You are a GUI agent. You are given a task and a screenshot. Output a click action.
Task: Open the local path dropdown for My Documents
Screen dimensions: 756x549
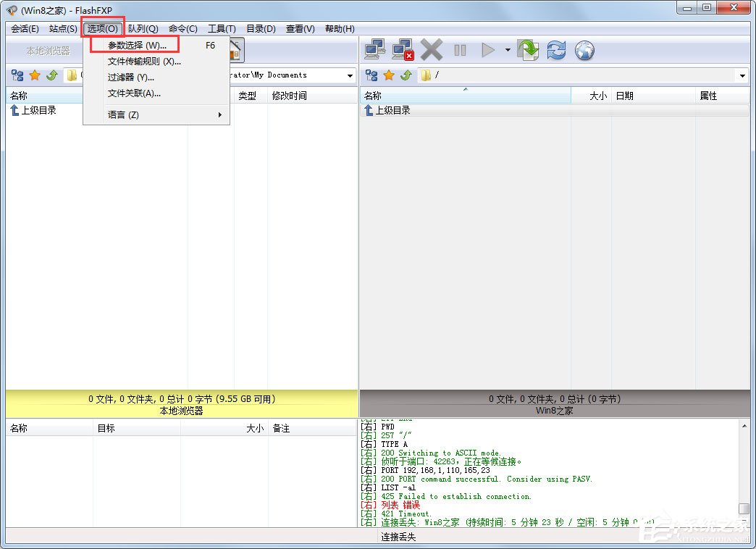pyautogui.click(x=349, y=75)
